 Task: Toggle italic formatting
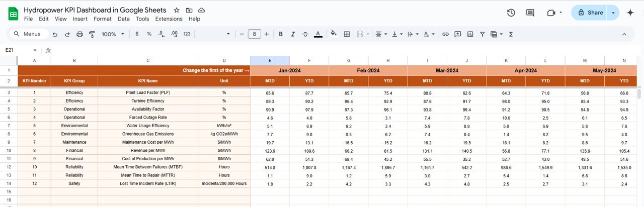pyautogui.click(x=293, y=34)
